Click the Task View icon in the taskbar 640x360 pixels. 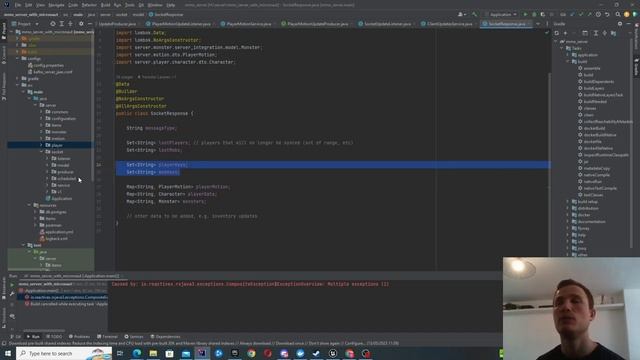pos(120,353)
